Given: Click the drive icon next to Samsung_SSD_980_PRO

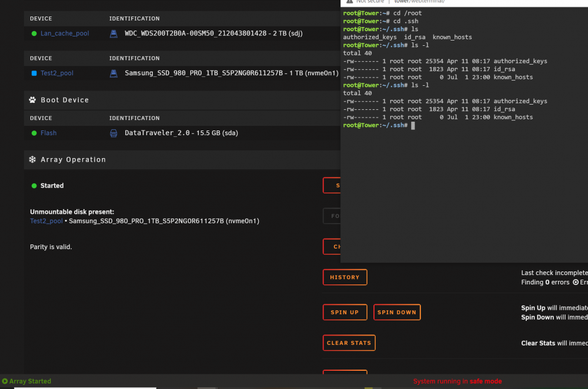Looking at the screenshot, I should 113,73.
